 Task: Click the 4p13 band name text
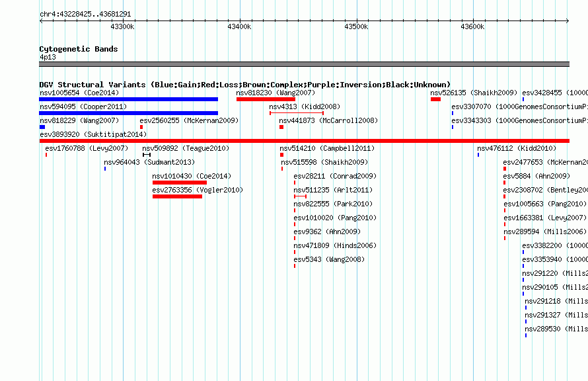click(48, 57)
